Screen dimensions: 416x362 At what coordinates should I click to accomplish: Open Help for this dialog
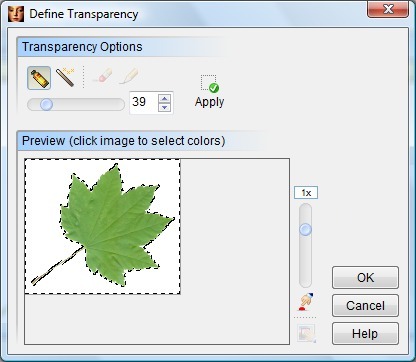pyautogui.click(x=365, y=333)
